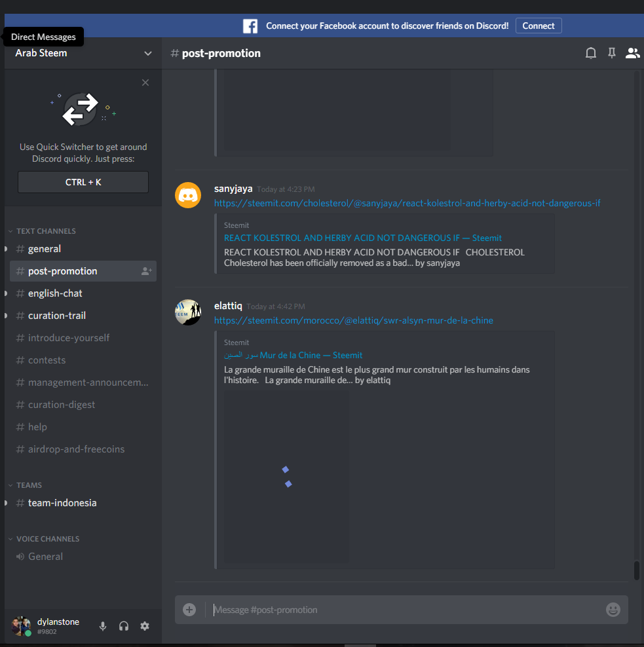
Task: Click timestamp Today at 4:23 PM
Action: (x=286, y=189)
